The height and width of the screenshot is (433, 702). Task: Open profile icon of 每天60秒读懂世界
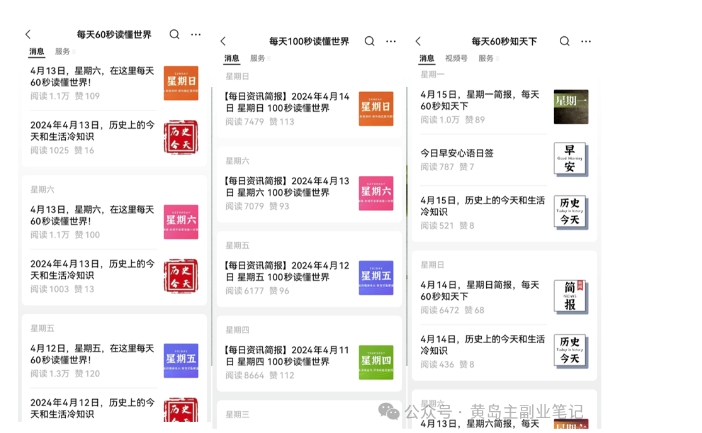195,35
